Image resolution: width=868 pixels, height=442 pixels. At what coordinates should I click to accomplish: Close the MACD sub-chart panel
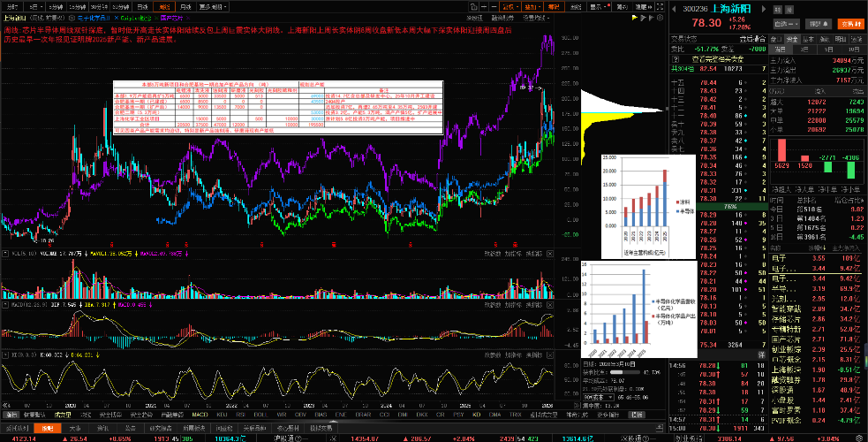(550, 305)
